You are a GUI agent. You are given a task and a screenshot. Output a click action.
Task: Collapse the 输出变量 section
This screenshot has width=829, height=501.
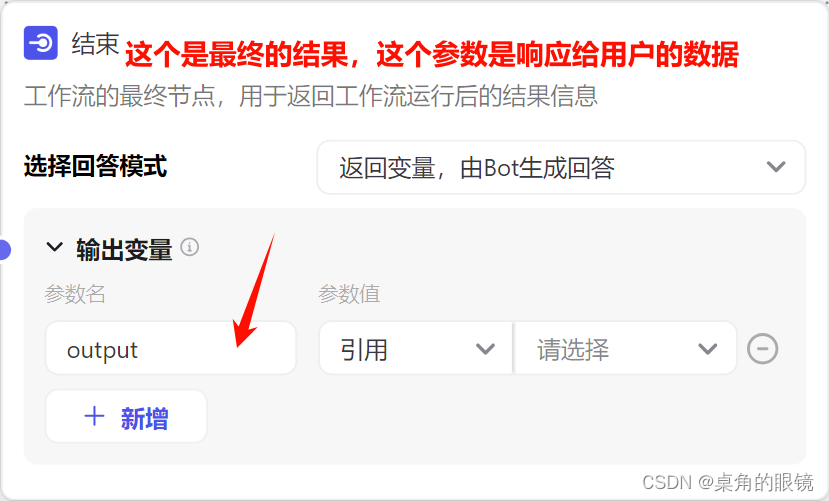(54, 247)
